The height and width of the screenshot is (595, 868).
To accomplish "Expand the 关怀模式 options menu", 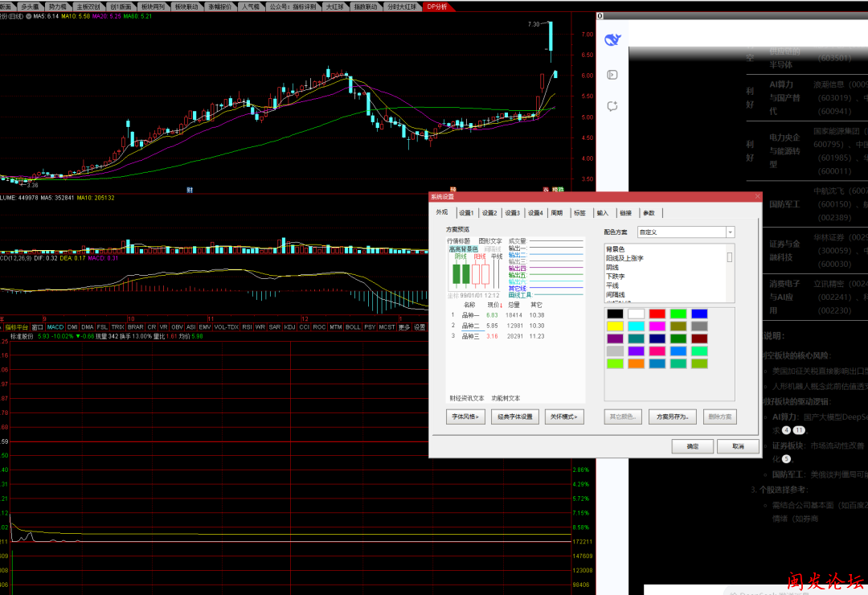I will pos(564,416).
